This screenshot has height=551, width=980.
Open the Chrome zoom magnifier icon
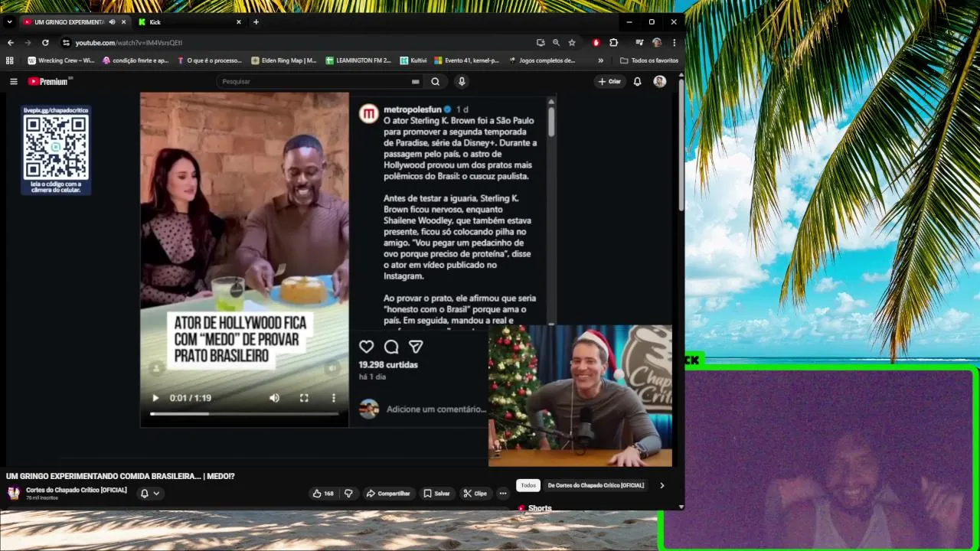pyautogui.click(x=556, y=43)
